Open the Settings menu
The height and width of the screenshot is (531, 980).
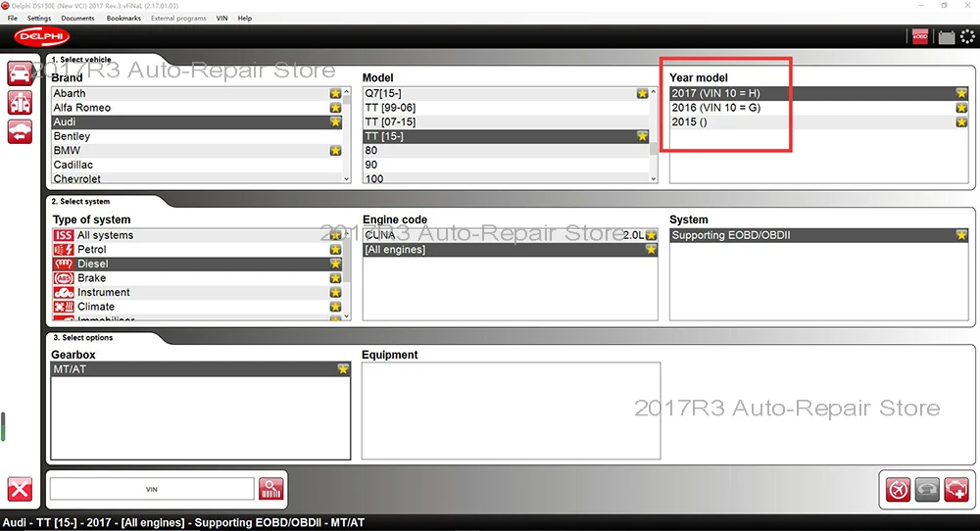(39, 18)
